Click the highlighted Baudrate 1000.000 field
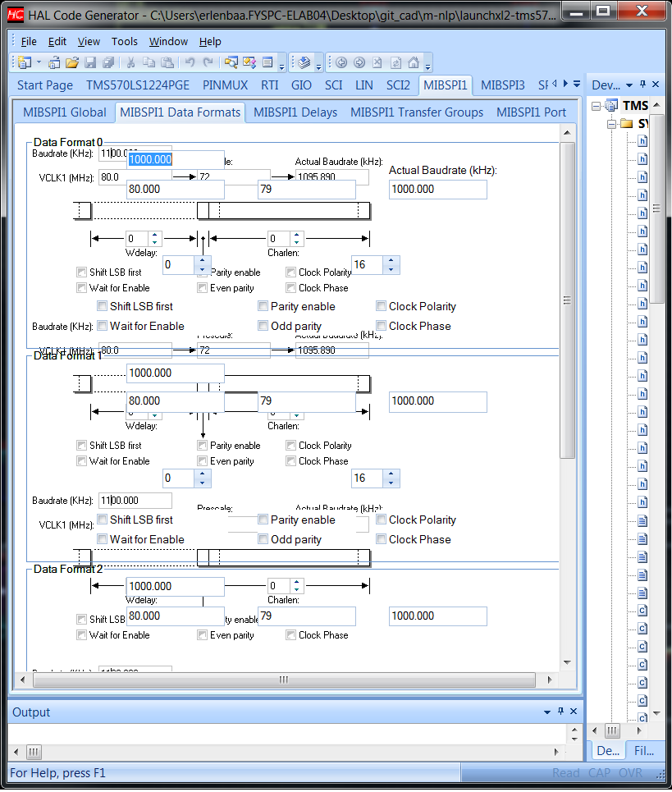The width and height of the screenshot is (672, 792). click(176, 159)
